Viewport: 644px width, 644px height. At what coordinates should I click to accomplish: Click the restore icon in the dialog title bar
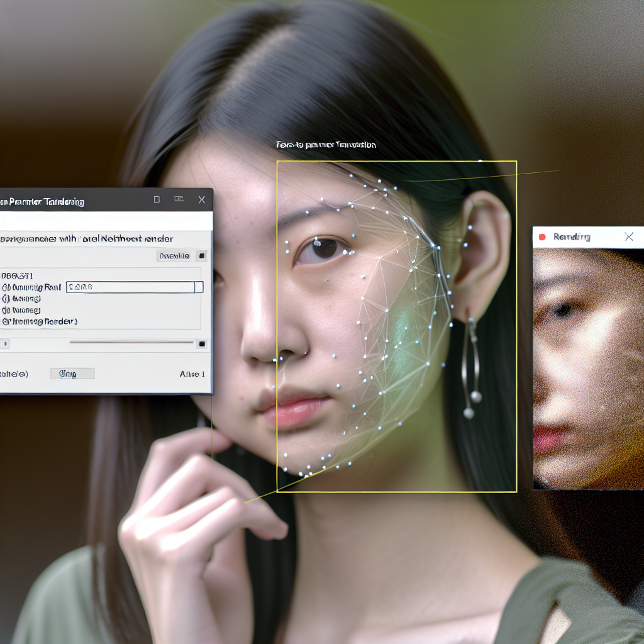179,199
